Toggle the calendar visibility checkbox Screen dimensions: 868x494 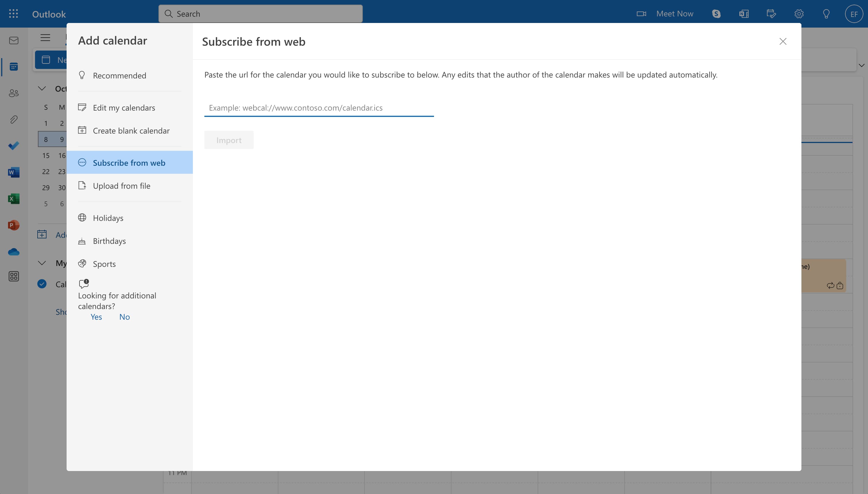(42, 283)
